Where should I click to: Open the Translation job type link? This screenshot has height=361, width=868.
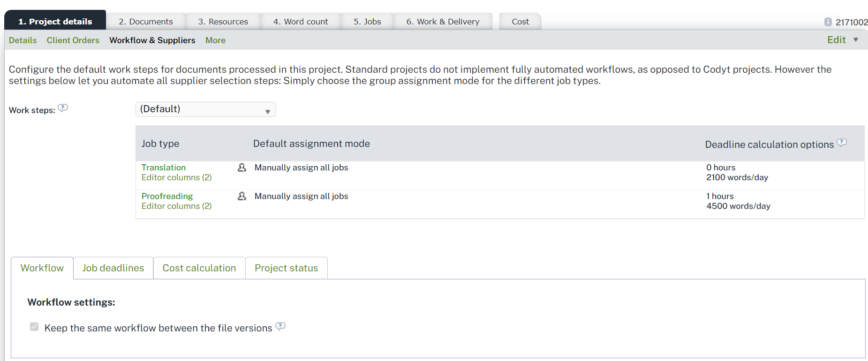164,168
